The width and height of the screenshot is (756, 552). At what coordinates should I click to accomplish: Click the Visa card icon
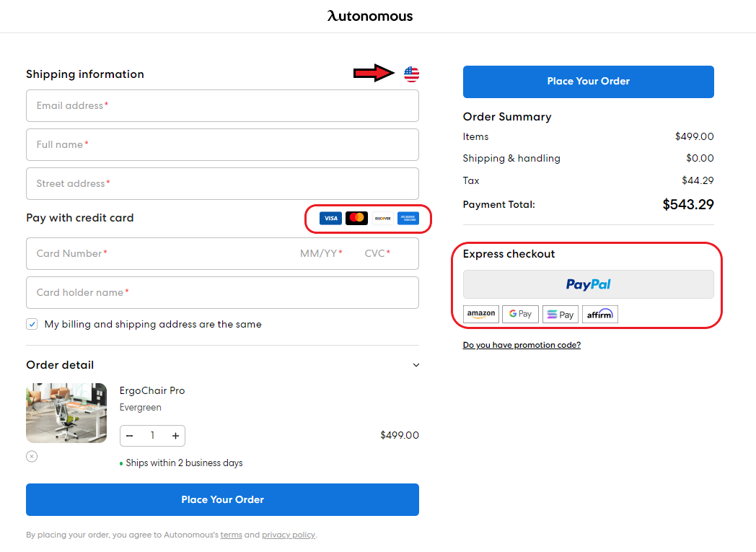330,219
